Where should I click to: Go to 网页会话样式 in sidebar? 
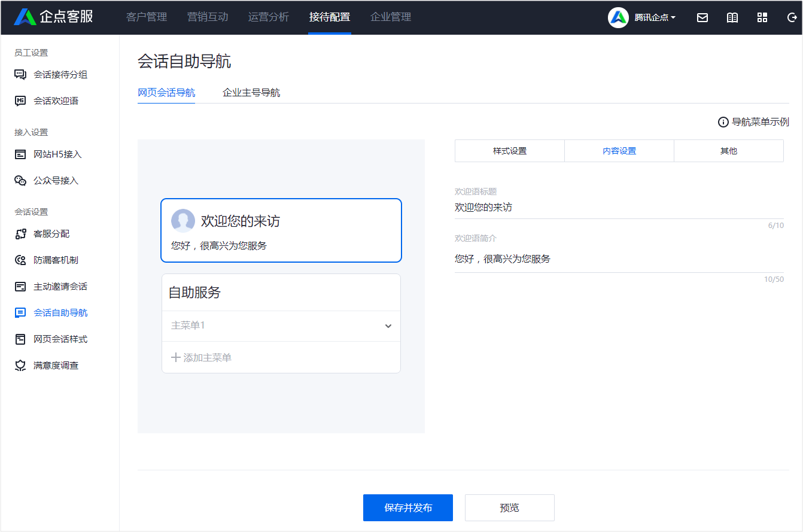click(60, 339)
